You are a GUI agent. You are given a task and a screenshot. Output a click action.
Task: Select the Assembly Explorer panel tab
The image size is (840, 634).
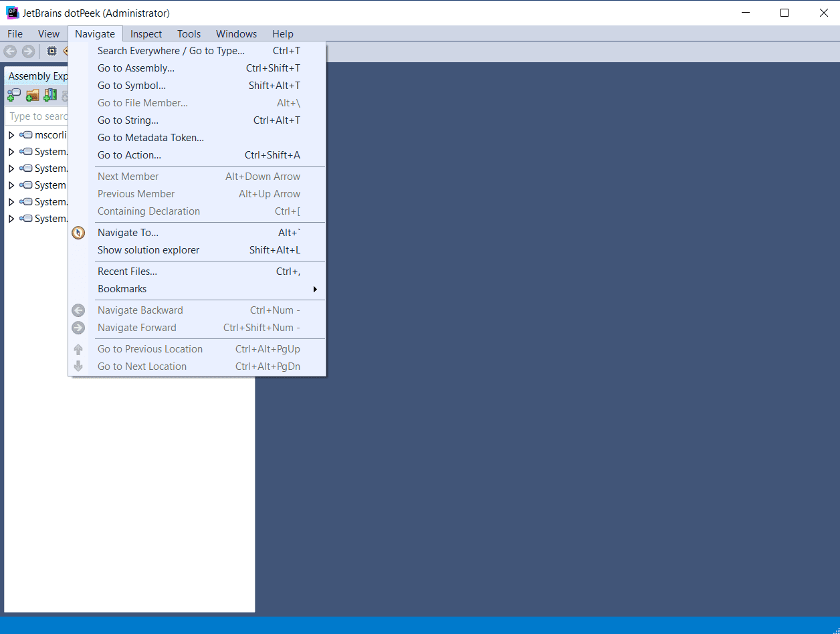[x=37, y=76]
